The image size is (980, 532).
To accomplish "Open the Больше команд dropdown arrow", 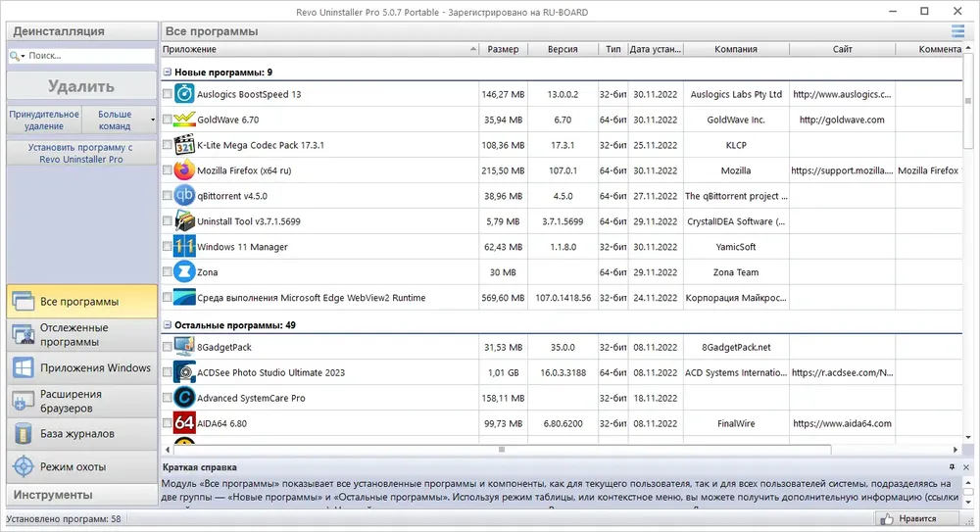I will pos(153,121).
